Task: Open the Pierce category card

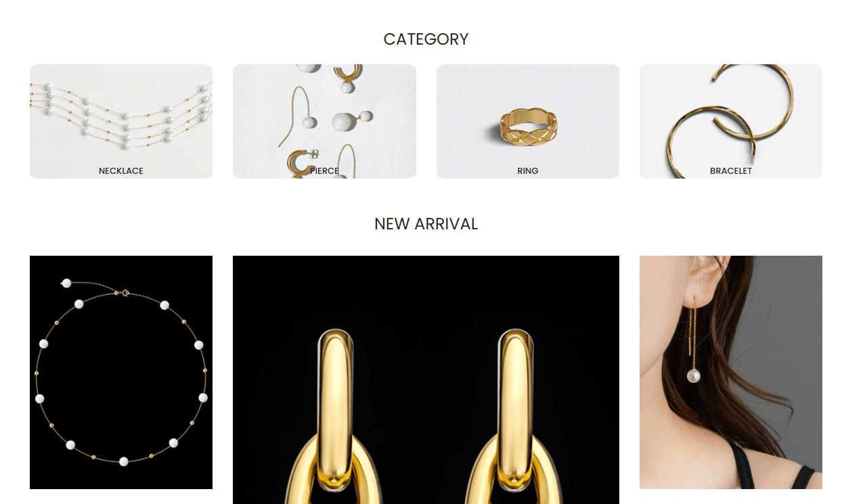Action: [324, 121]
